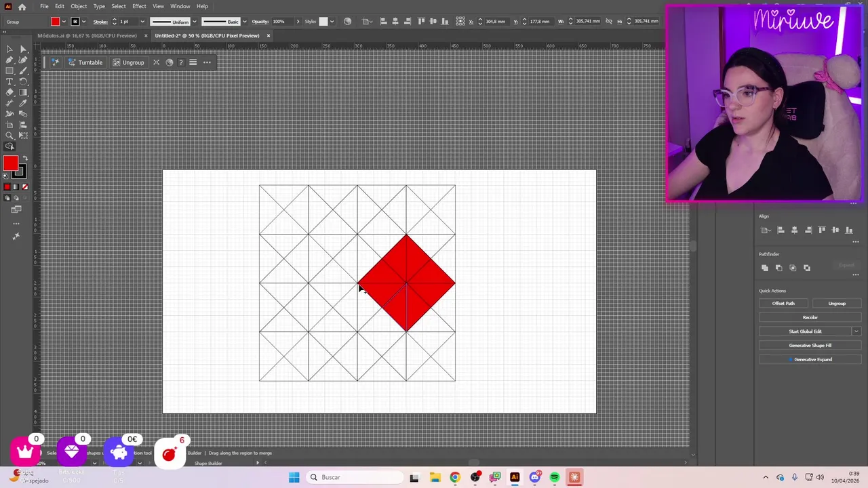The width and height of the screenshot is (868, 488).
Task: Click Ungroup in Quick Actions panel
Action: (837, 303)
